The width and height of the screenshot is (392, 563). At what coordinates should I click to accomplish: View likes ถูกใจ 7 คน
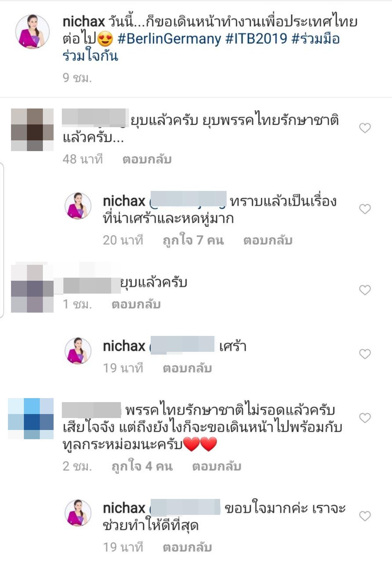click(193, 240)
